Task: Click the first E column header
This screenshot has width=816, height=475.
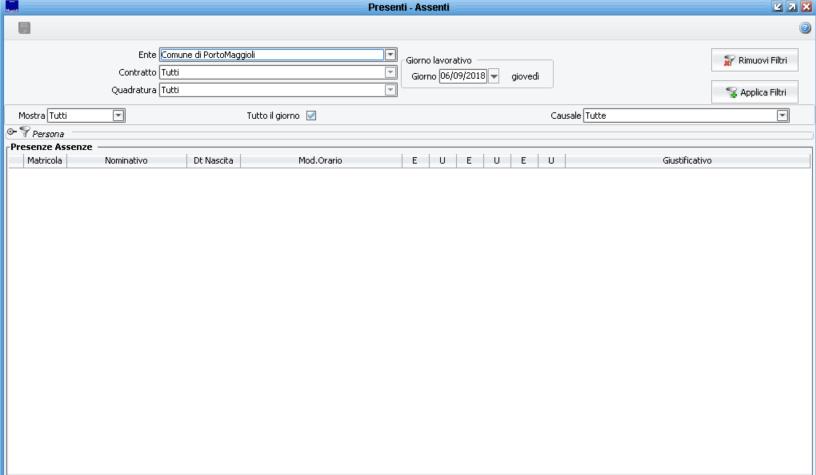Action: pyautogui.click(x=415, y=161)
